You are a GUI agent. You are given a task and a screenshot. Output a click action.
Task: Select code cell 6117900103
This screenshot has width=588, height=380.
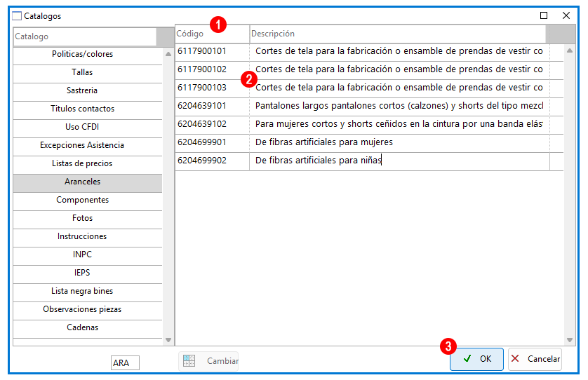[x=212, y=88]
